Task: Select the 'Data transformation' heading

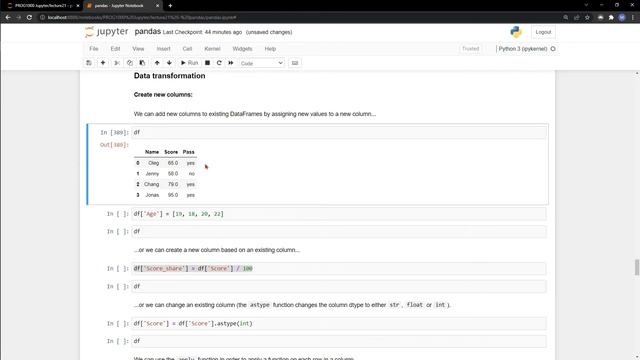Action: [x=169, y=76]
